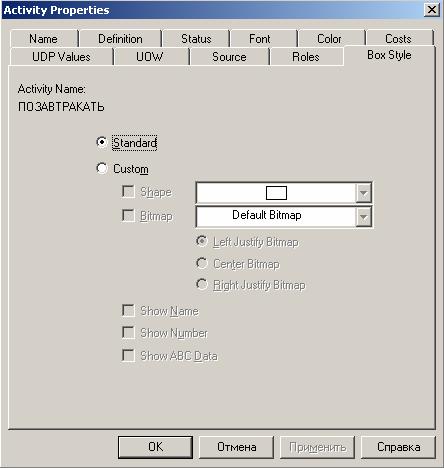Switch to the Name tab
444x468 pixels.
point(44,39)
